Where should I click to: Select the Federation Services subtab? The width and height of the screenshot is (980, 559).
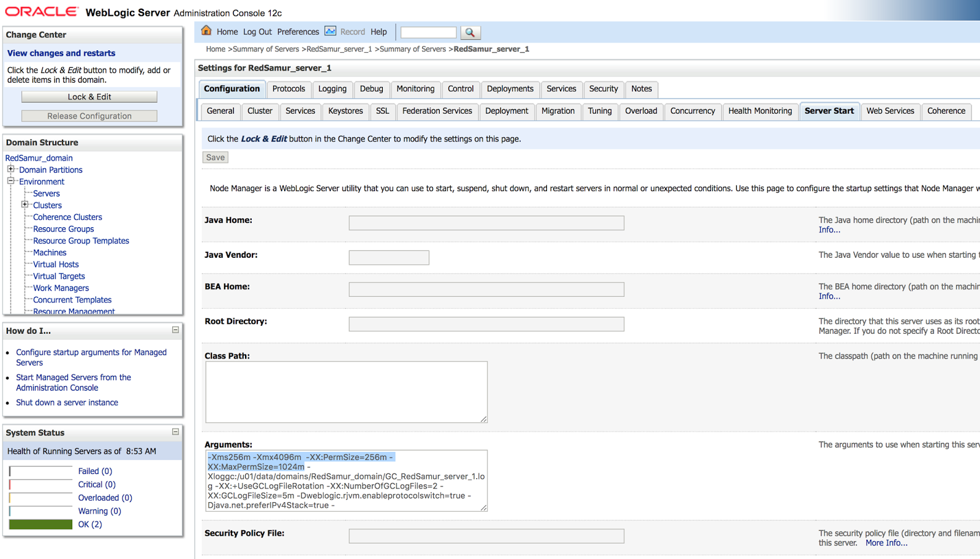(437, 111)
